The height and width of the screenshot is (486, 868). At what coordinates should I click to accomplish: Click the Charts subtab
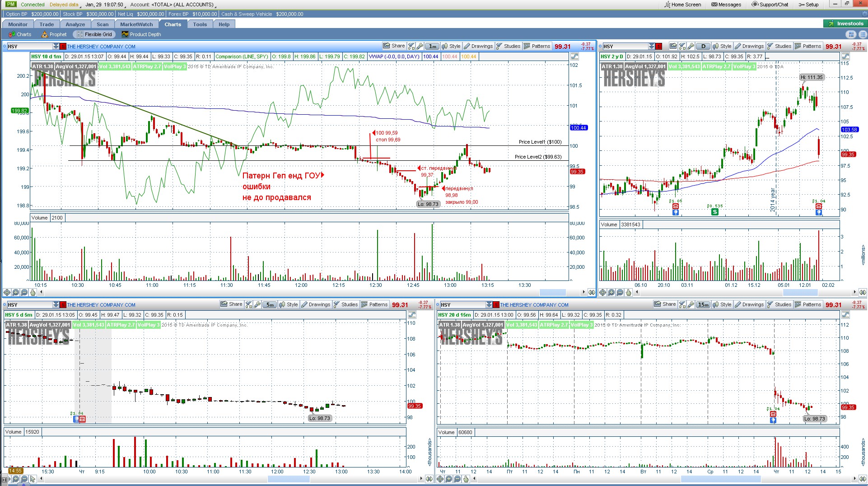pos(20,34)
